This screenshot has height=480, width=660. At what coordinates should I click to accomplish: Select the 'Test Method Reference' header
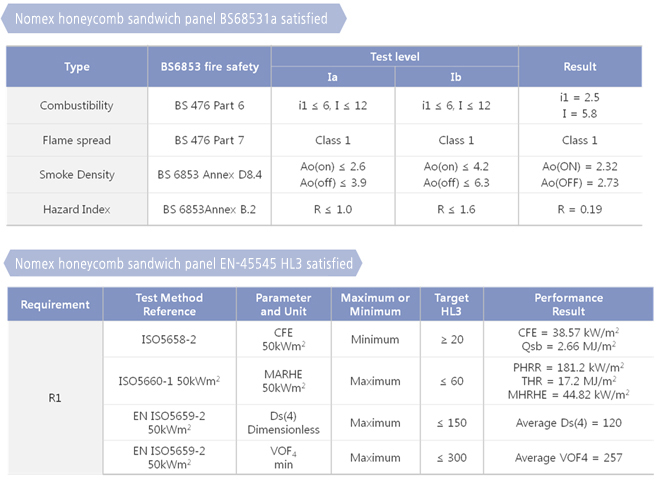(169, 304)
